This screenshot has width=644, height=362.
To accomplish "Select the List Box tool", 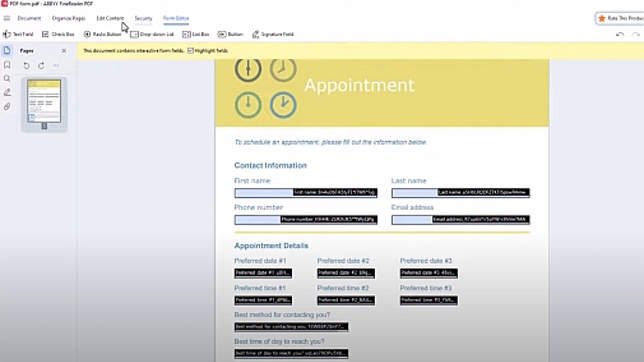I will (x=196, y=34).
